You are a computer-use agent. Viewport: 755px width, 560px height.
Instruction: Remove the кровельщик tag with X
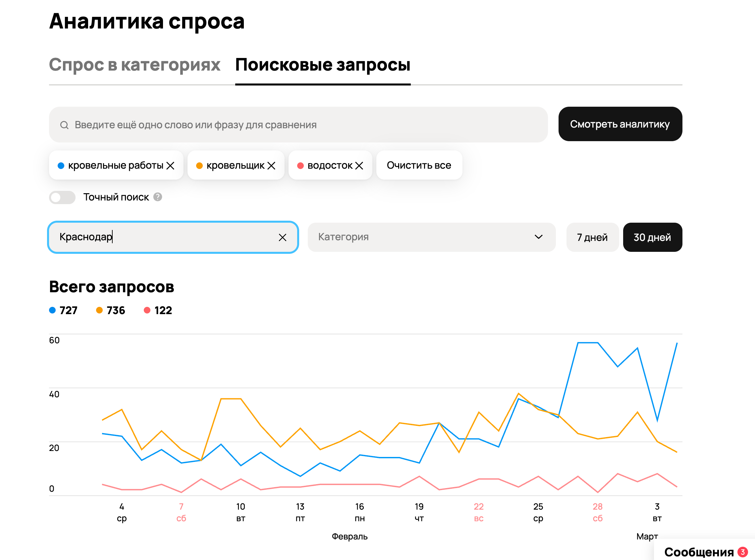(x=271, y=165)
